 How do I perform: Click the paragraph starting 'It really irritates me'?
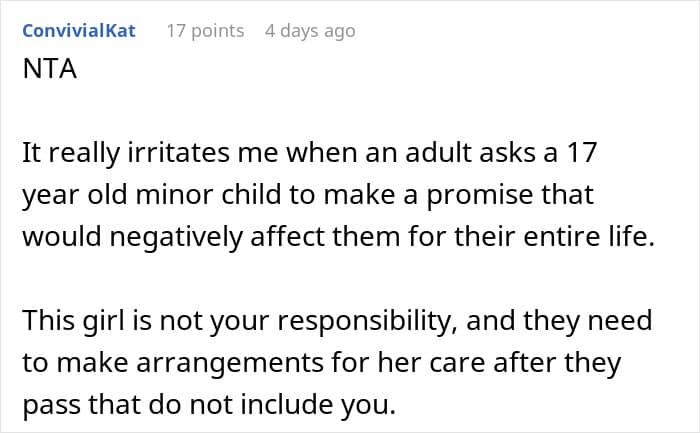[x=338, y=195]
